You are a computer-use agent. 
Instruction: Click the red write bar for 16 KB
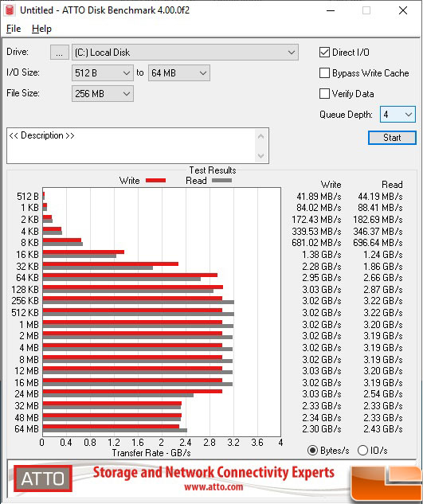[x=84, y=252]
